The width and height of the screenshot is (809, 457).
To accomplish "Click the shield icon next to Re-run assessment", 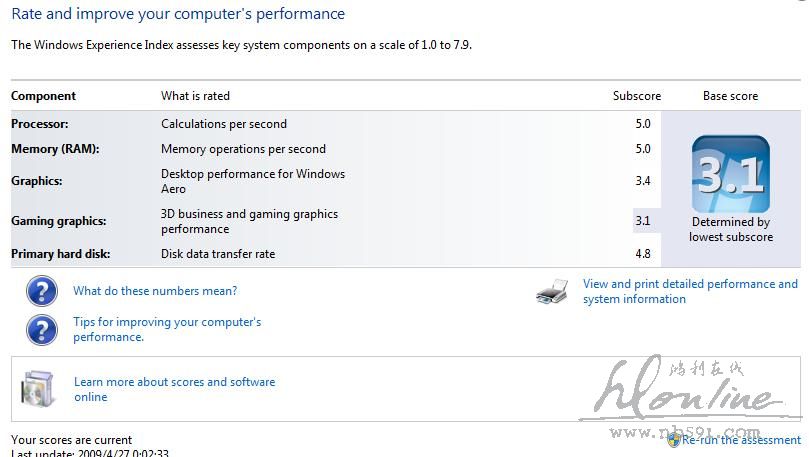I will [674, 439].
